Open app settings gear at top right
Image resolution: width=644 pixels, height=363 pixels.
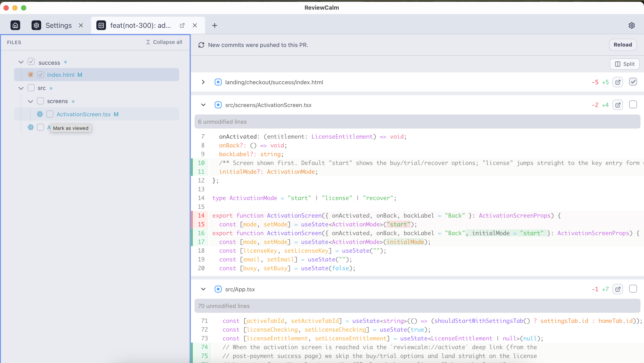point(632,25)
